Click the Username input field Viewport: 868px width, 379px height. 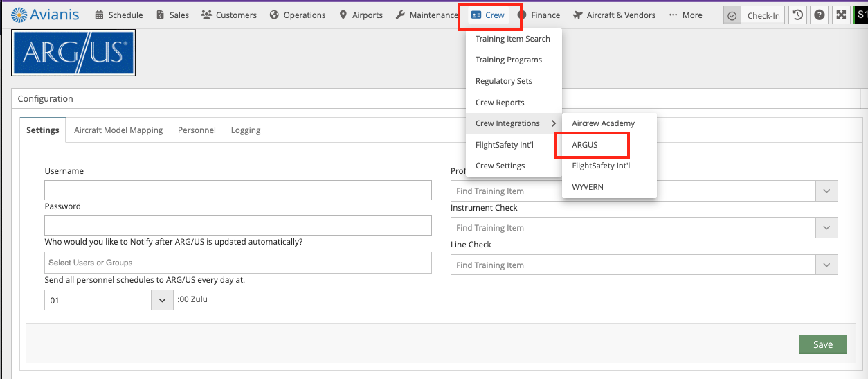point(237,191)
